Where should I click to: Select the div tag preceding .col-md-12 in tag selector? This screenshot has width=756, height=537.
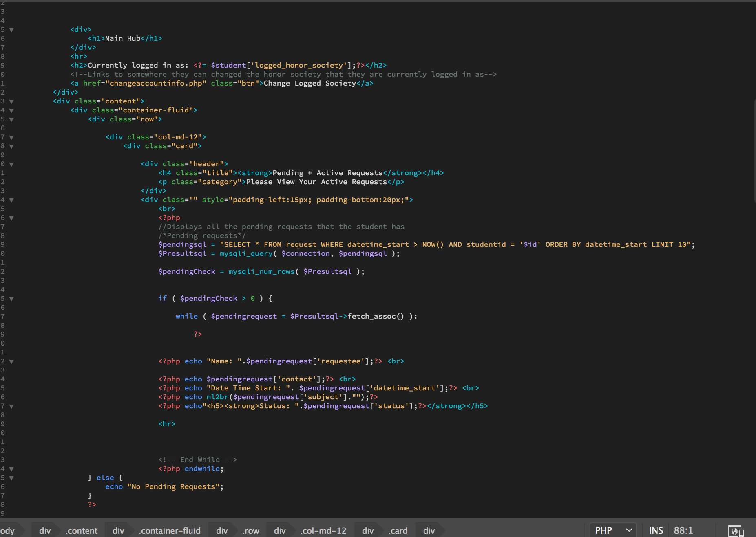[280, 530]
